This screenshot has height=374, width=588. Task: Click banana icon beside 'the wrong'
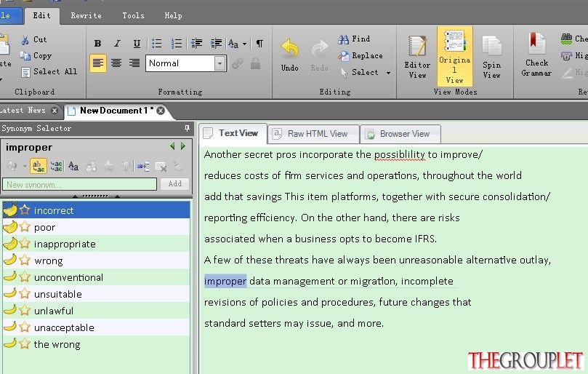pos(10,343)
